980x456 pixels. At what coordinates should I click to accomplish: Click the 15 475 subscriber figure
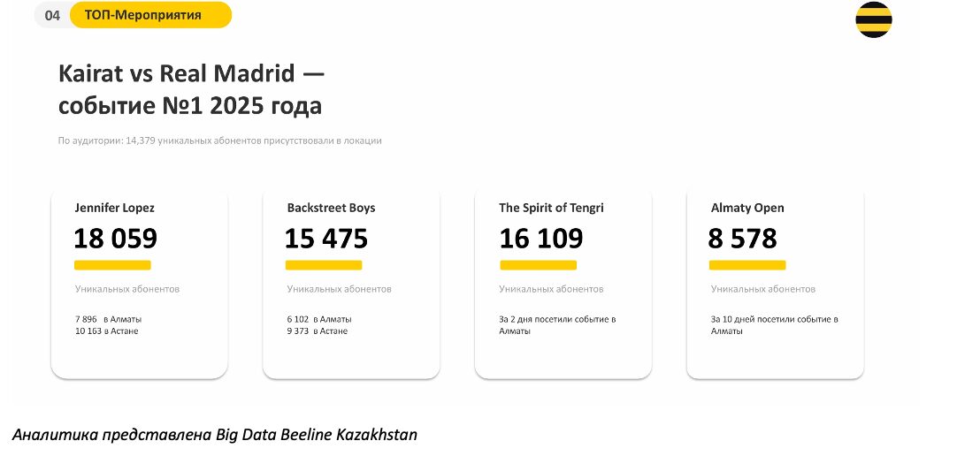(327, 239)
